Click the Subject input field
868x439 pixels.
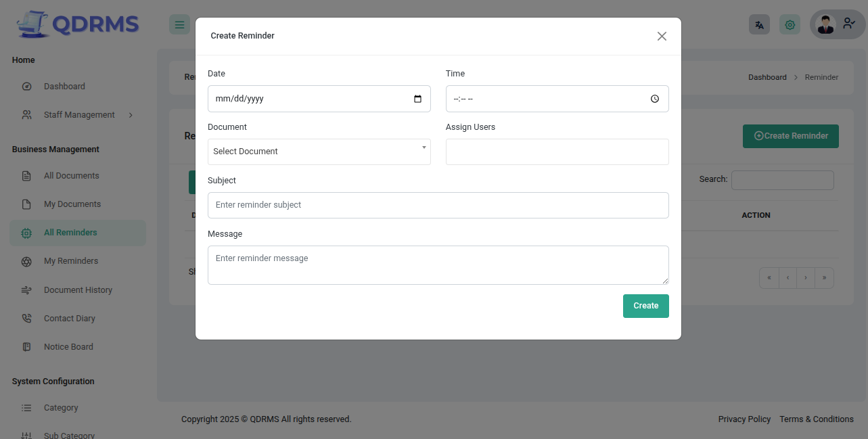click(438, 205)
